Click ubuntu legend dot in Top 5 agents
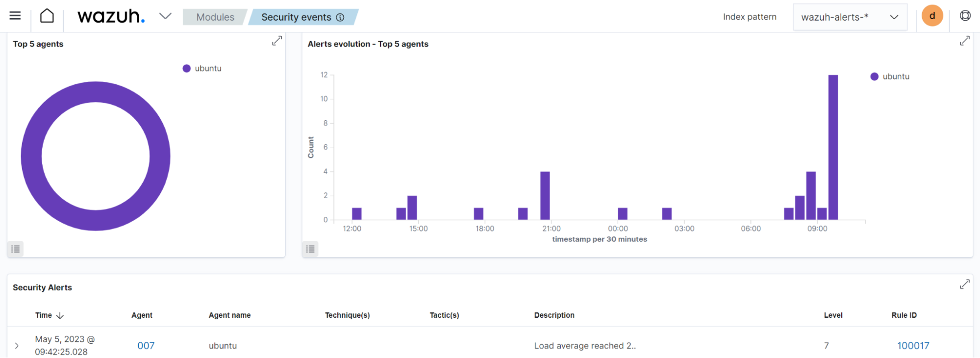 [x=186, y=69]
